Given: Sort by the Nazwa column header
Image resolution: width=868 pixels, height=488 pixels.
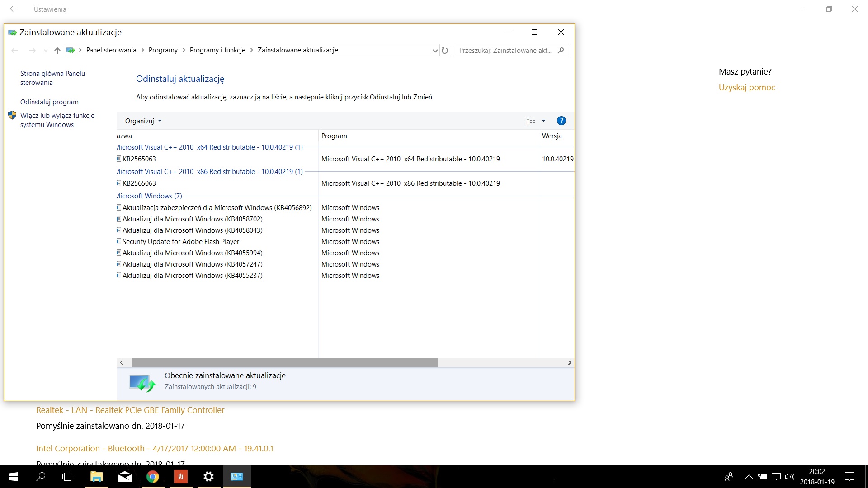Looking at the screenshot, I should pyautogui.click(x=217, y=136).
